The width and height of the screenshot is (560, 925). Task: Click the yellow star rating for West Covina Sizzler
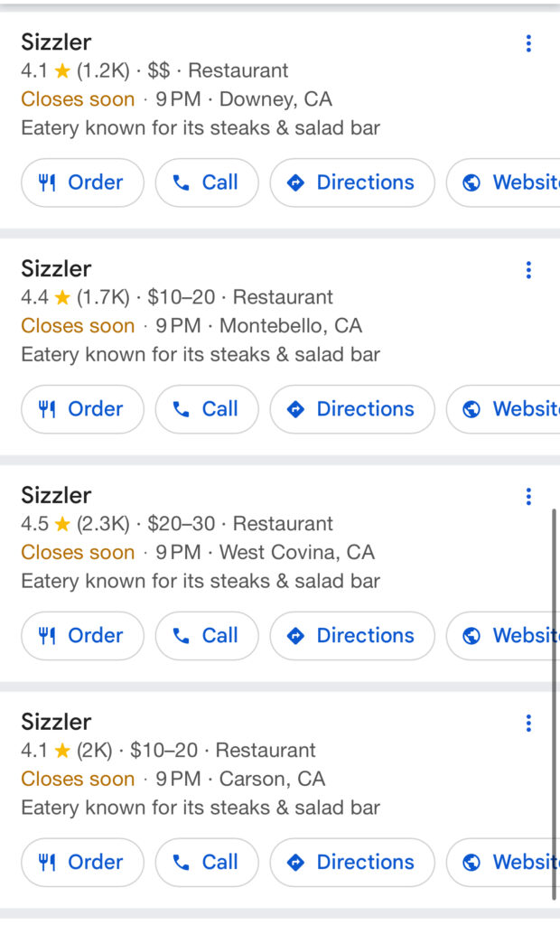[x=62, y=524]
